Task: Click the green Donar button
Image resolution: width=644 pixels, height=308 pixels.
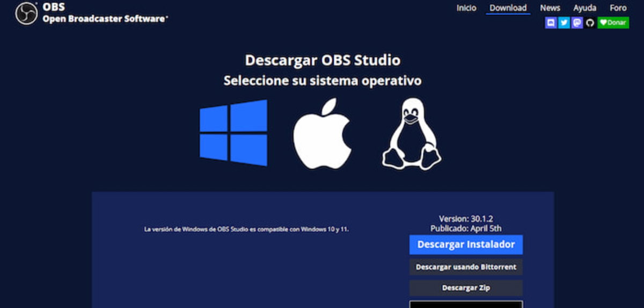Action: click(613, 23)
